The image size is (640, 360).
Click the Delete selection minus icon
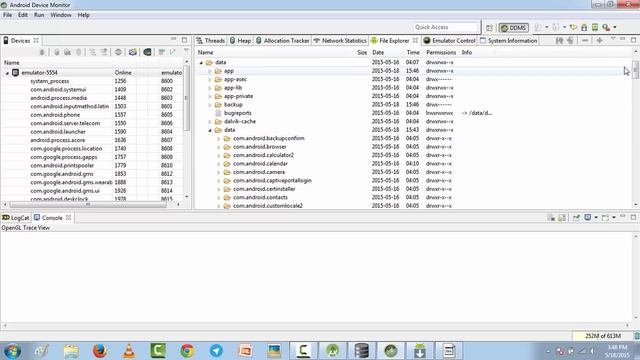pos(585,40)
